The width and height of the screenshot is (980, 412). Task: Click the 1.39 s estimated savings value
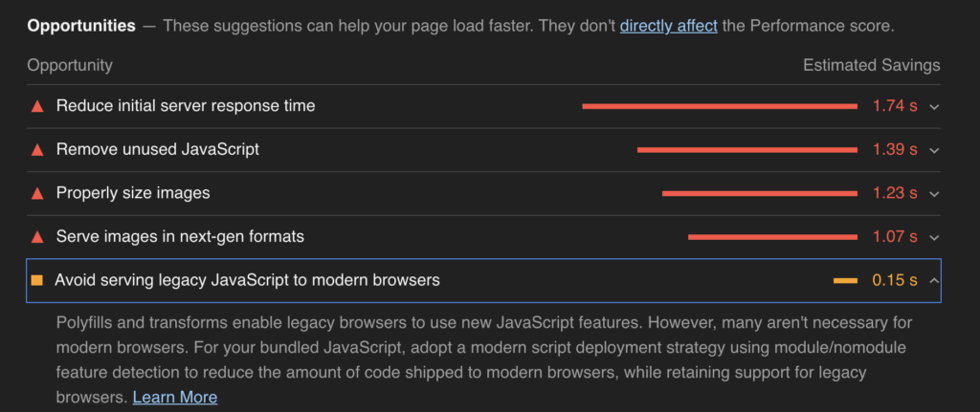point(895,150)
